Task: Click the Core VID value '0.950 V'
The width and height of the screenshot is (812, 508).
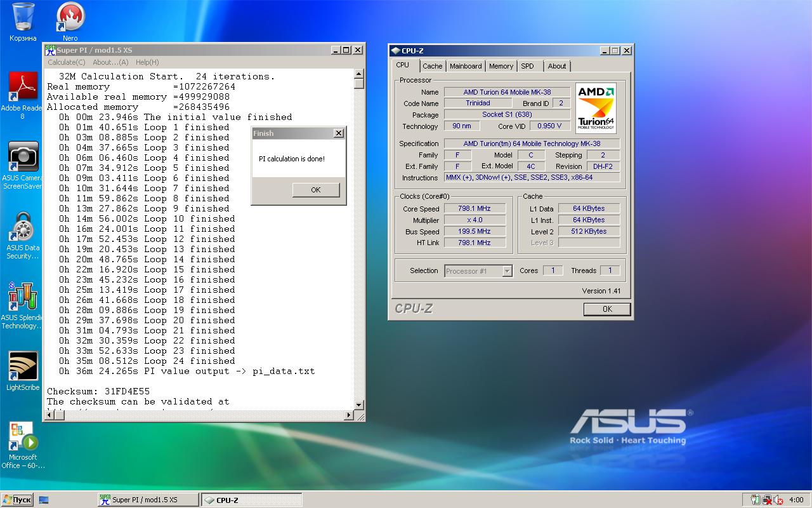Action: point(549,126)
